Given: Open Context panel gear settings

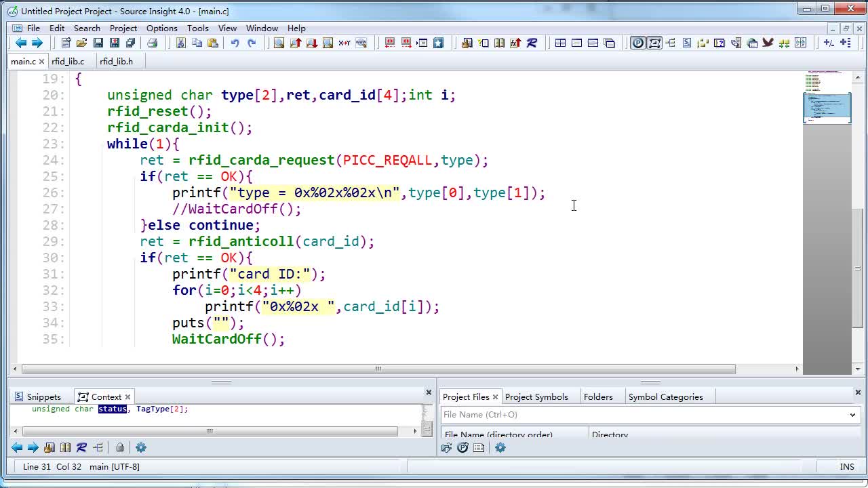Looking at the screenshot, I should click(x=141, y=447).
